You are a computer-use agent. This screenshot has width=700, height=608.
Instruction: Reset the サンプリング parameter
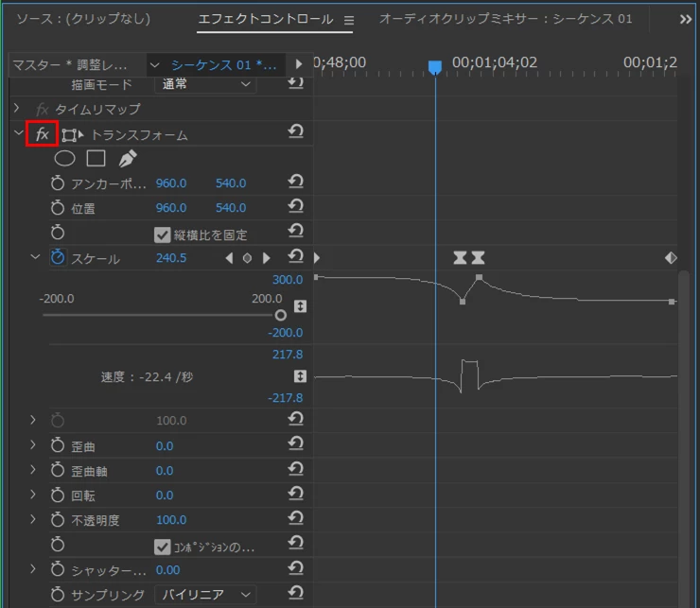point(295,593)
